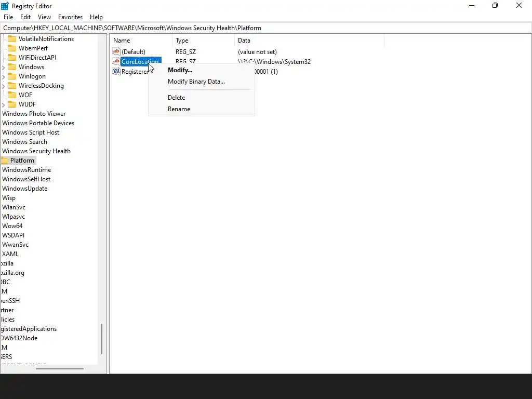Open the Help menu
532x399 pixels.
(96, 17)
